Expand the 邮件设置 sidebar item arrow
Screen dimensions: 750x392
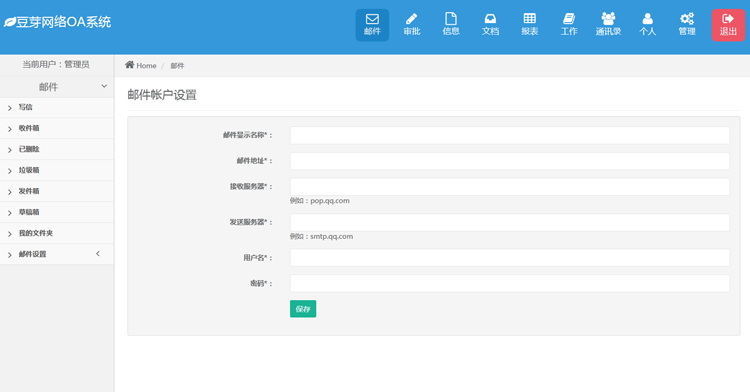98,253
